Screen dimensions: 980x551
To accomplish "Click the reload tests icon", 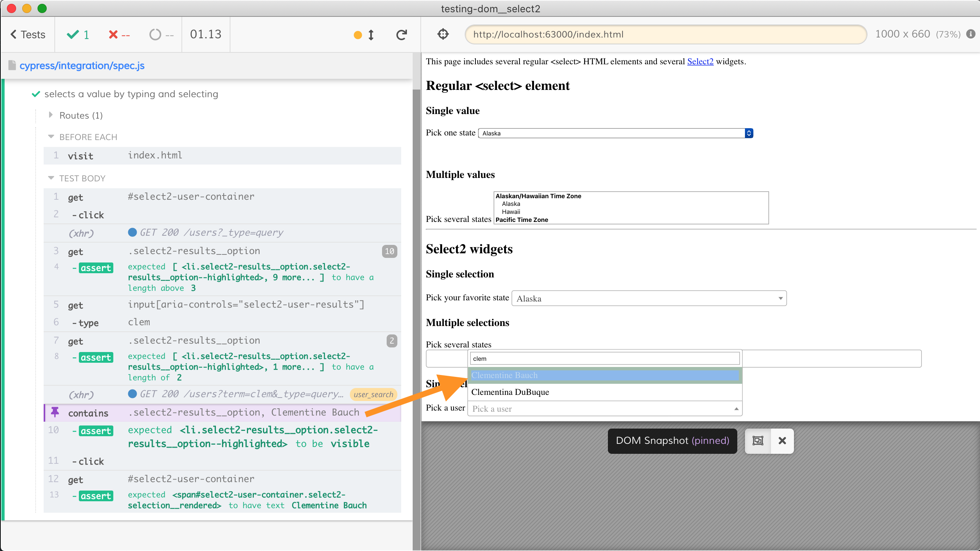I will 401,35.
